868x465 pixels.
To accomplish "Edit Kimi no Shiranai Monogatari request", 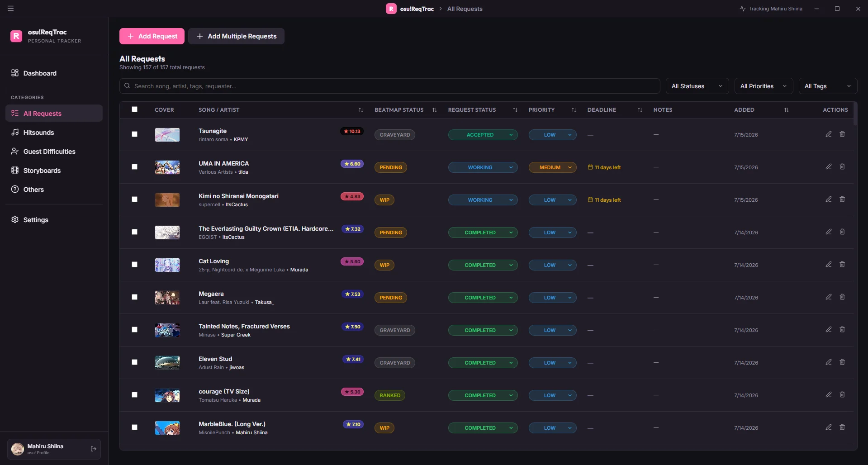I will (x=829, y=199).
